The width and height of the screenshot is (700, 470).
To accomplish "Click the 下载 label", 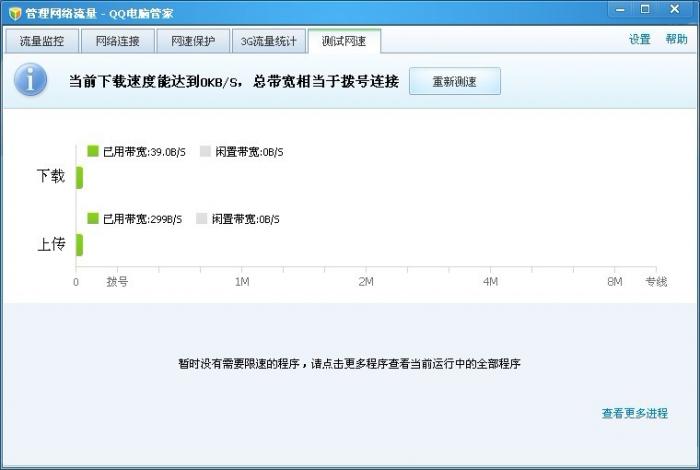I will coord(51,176).
